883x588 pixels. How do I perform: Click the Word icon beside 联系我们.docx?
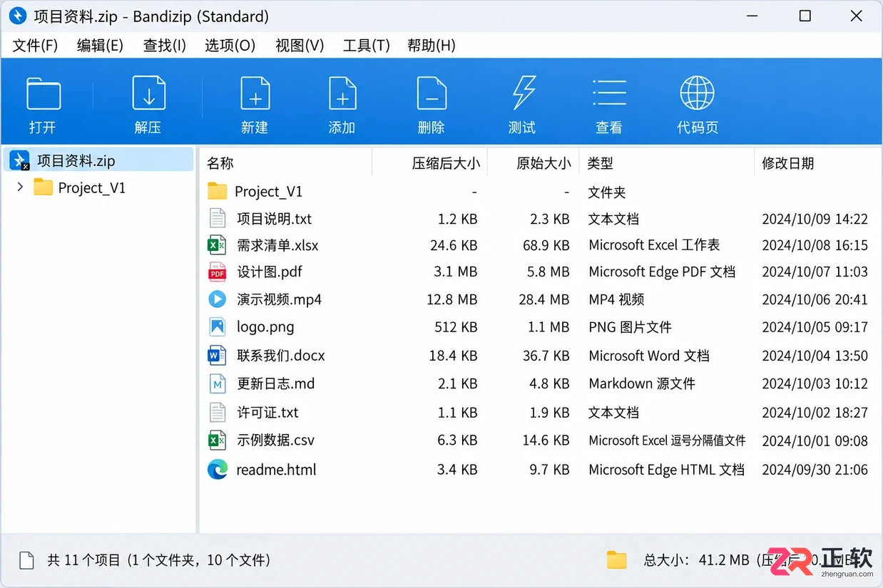[x=217, y=355]
